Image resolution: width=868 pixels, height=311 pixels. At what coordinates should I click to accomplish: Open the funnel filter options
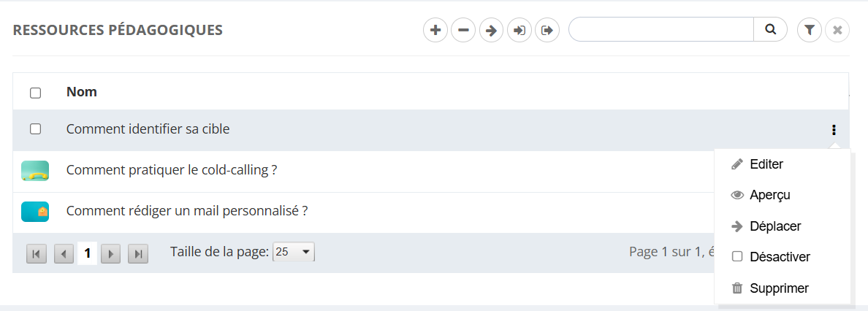[x=810, y=31]
